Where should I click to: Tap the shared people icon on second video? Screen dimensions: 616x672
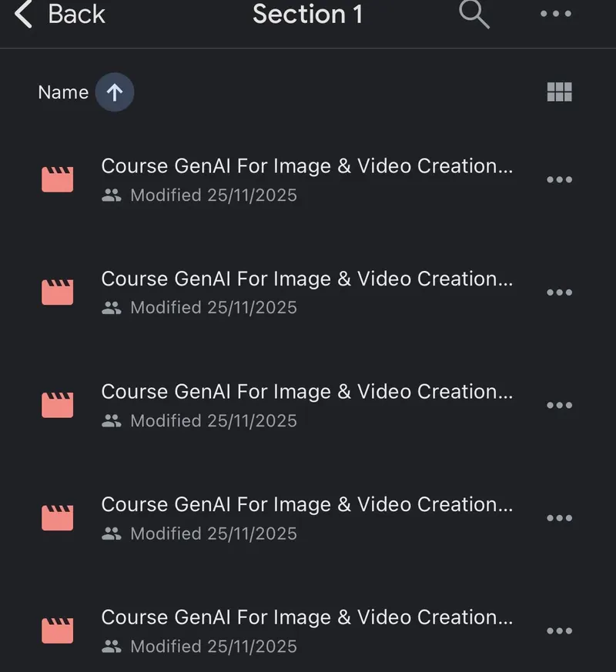112,308
